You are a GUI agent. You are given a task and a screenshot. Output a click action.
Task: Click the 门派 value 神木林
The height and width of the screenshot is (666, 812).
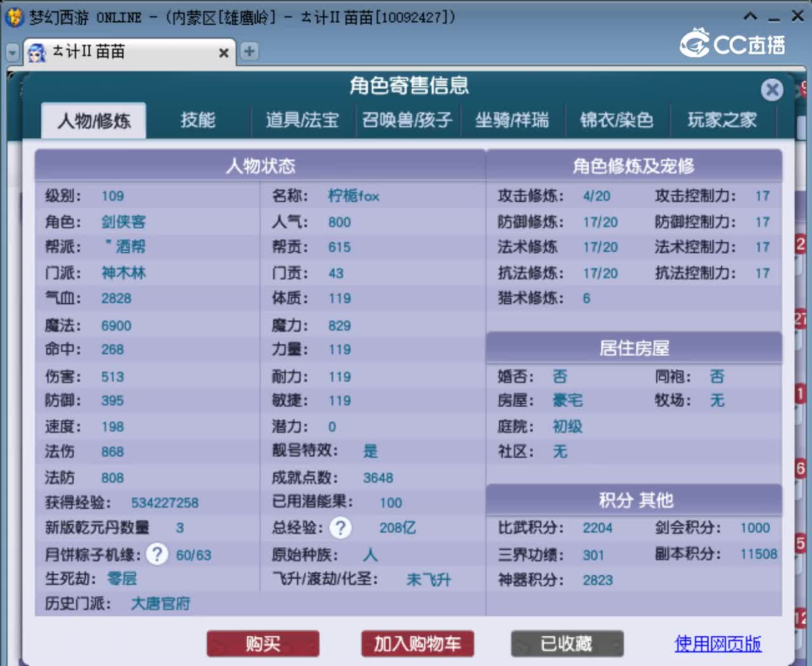[123, 273]
